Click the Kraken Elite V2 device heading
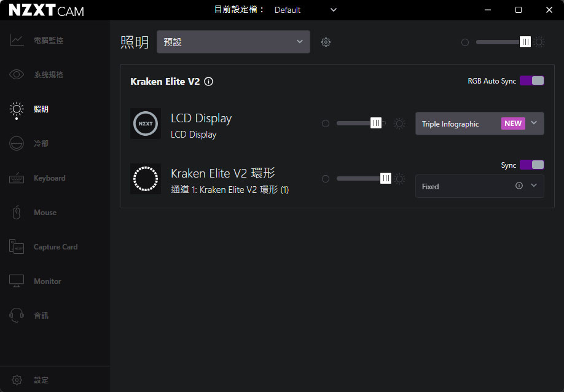 165,82
